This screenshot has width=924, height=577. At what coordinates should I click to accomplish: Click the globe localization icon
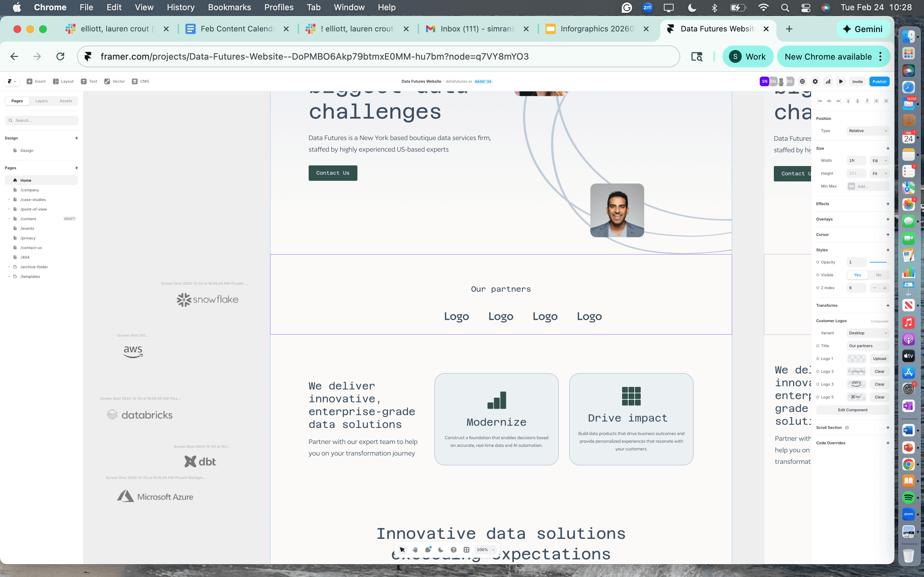(802, 81)
